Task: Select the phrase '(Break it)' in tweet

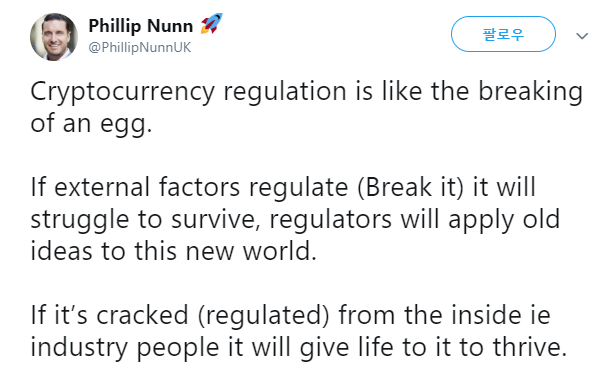Action: click(x=410, y=188)
